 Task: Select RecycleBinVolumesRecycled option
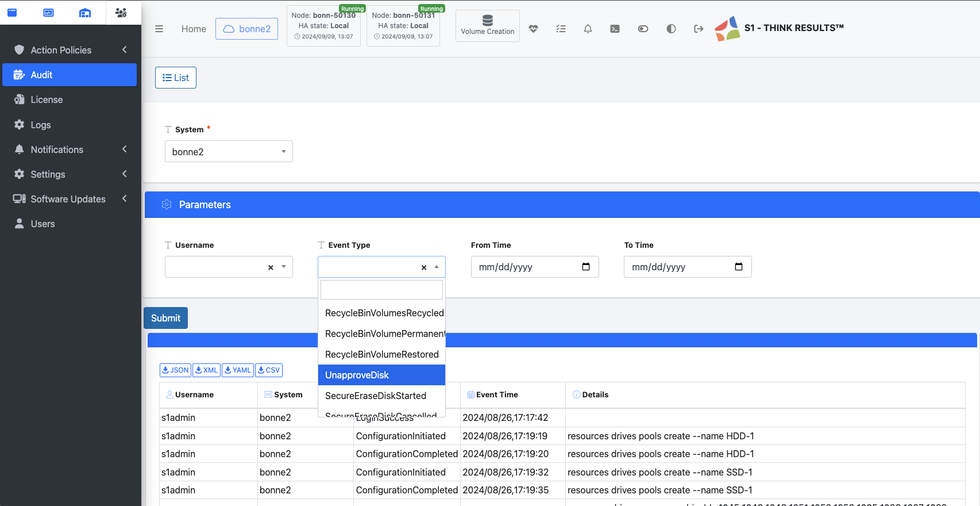(381, 313)
